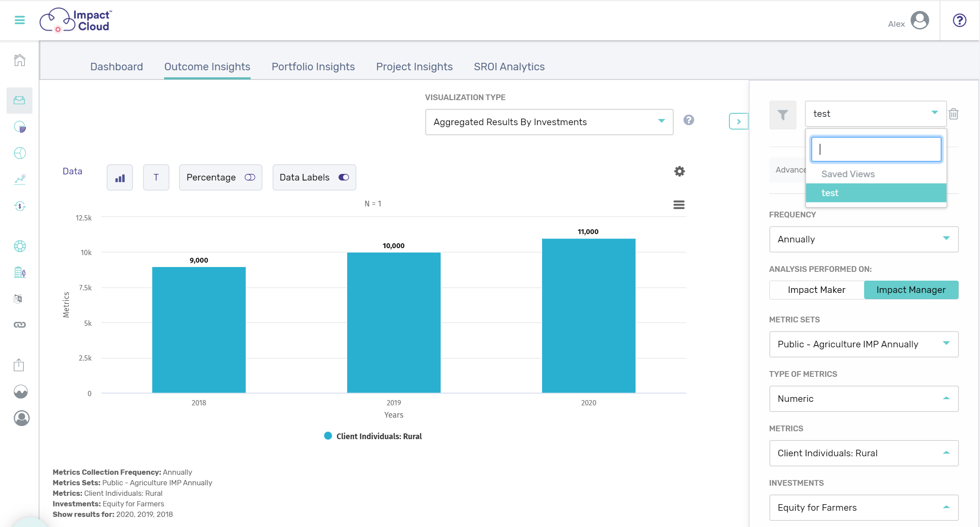The width and height of the screenshot is (980, 527).
Task: Open the Metric Sets dropdown
Action: [864, 344]
